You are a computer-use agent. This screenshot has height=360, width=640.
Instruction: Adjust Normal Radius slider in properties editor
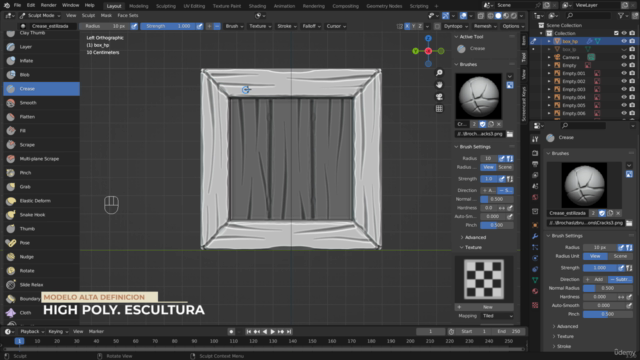click(607, 288)
